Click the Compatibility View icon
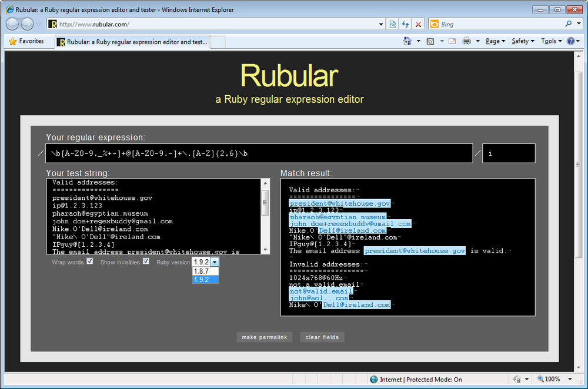The width and height of the screenshot is (588, 389). (393, 24)
